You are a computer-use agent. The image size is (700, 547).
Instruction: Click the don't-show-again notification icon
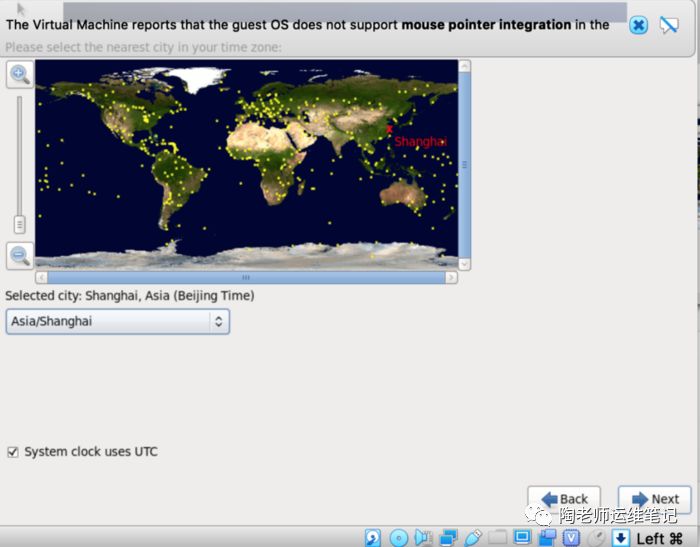[668, 25]
